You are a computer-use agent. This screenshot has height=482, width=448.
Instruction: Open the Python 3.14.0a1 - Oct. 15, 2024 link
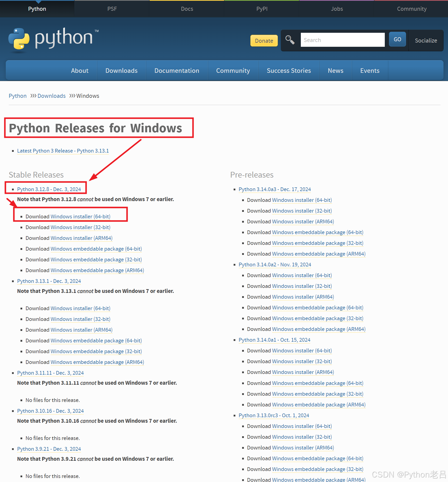[x=274, y=340]
